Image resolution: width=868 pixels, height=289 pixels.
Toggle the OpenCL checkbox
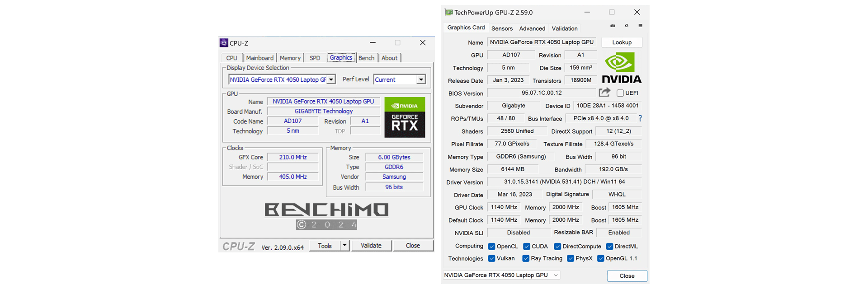pyautogui.click(x=491, y=247)
